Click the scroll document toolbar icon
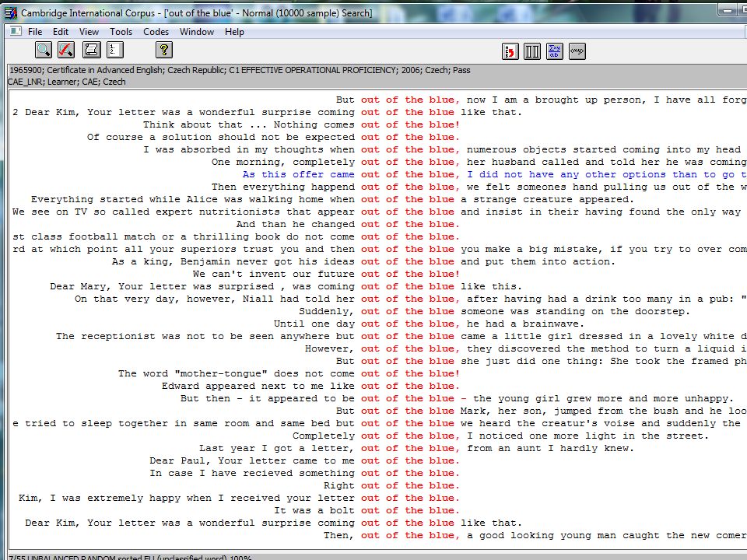The image size is (747, 560). [x=92, y=50]
